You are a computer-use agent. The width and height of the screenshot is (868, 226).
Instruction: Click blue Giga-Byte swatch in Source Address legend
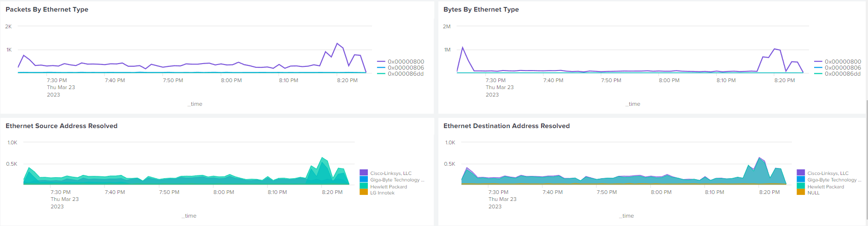364,179
